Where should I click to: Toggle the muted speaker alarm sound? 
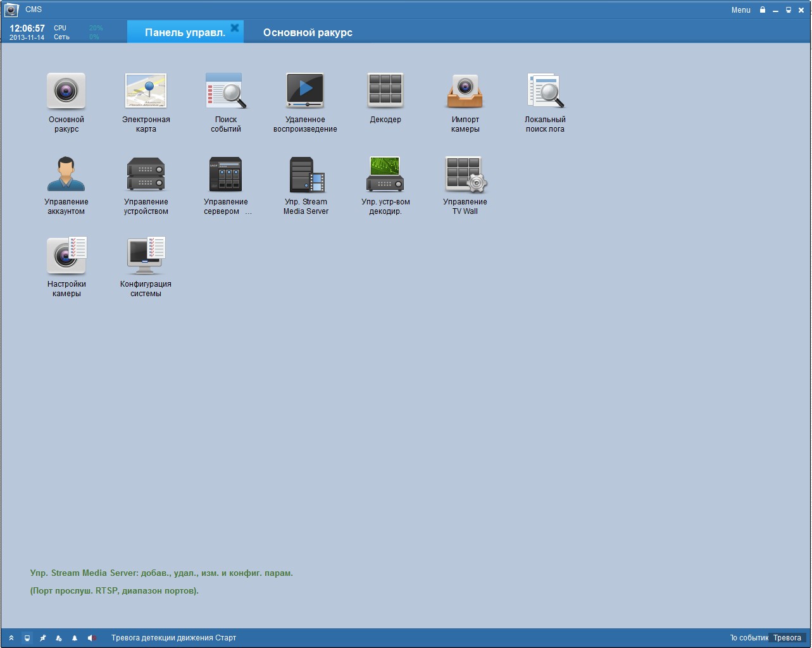[92, 638]
